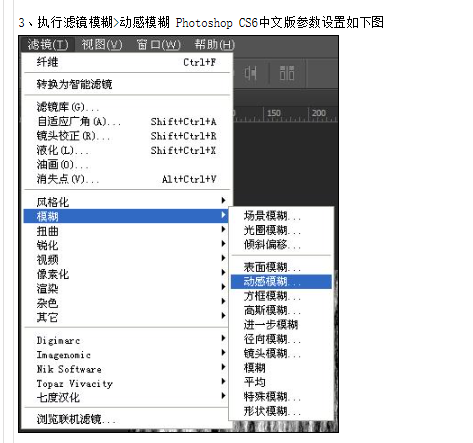
Task: Expand the 扭曲 submenu
Action: tap(127, 231)
